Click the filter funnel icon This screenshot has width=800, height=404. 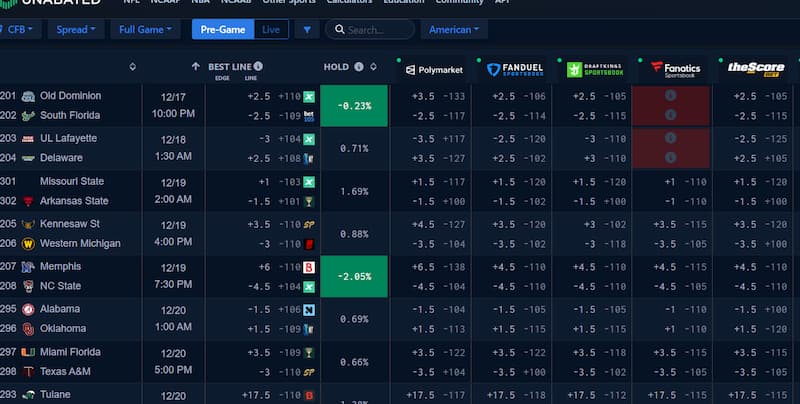point(306,30)
